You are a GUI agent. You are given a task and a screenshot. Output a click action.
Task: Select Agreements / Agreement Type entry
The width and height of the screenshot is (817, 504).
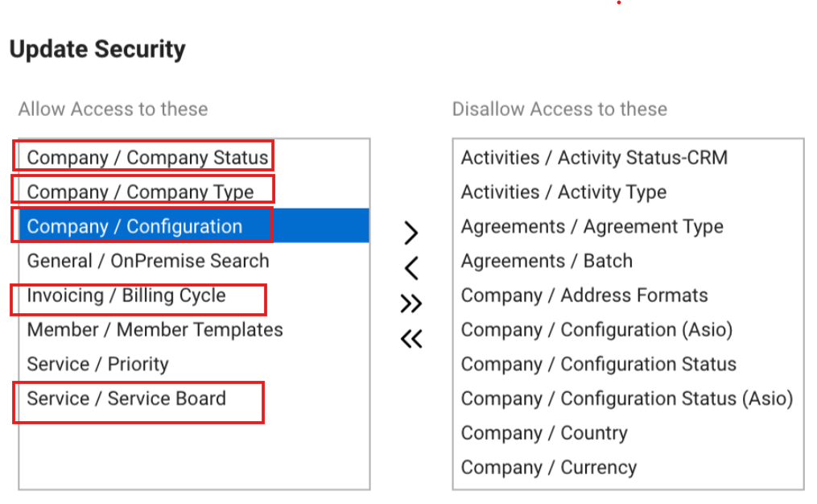tap(592, 226)
